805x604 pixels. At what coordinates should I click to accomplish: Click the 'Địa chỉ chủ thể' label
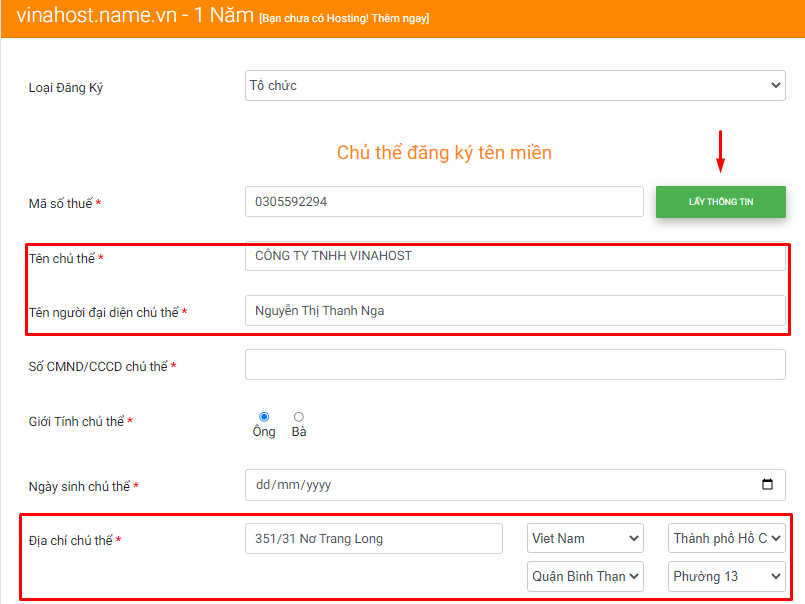point(70,540)
